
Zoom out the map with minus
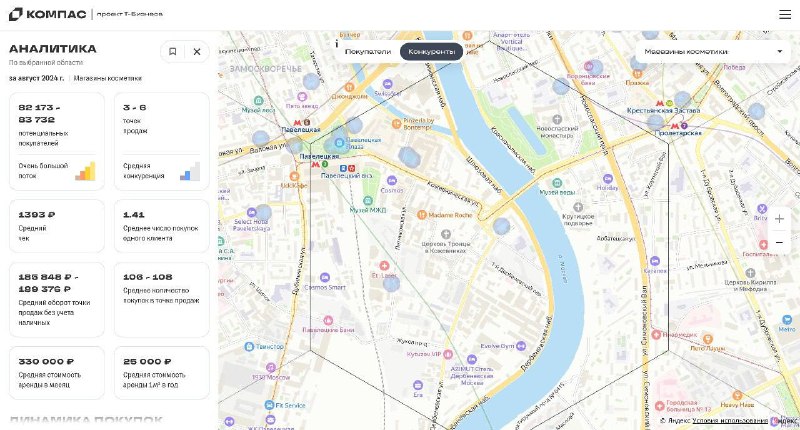tap(779, 243)
